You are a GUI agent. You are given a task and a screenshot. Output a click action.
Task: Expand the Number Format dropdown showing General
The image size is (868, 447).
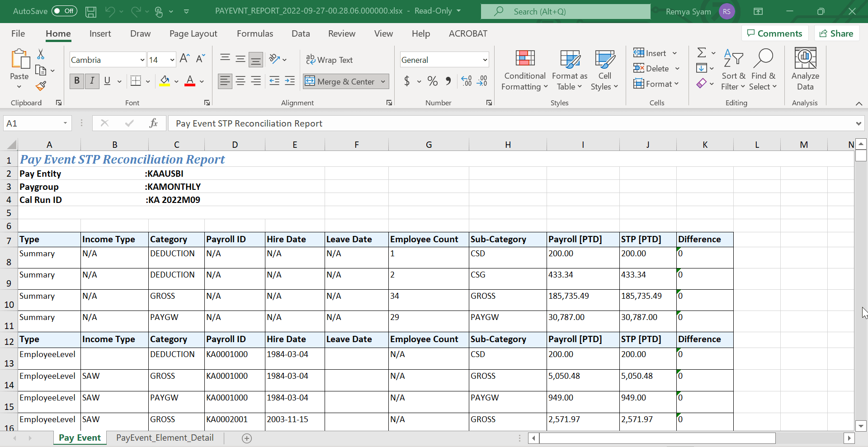click(x=483, y=59)
